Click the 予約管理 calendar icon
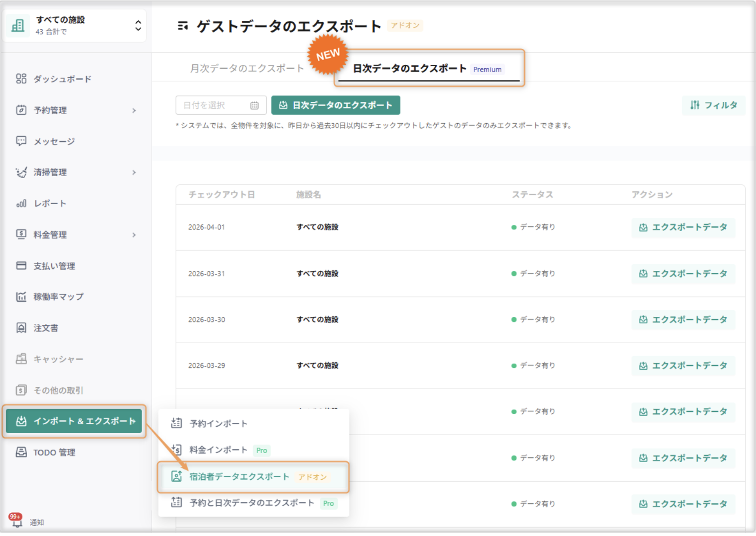 [21, 110]
